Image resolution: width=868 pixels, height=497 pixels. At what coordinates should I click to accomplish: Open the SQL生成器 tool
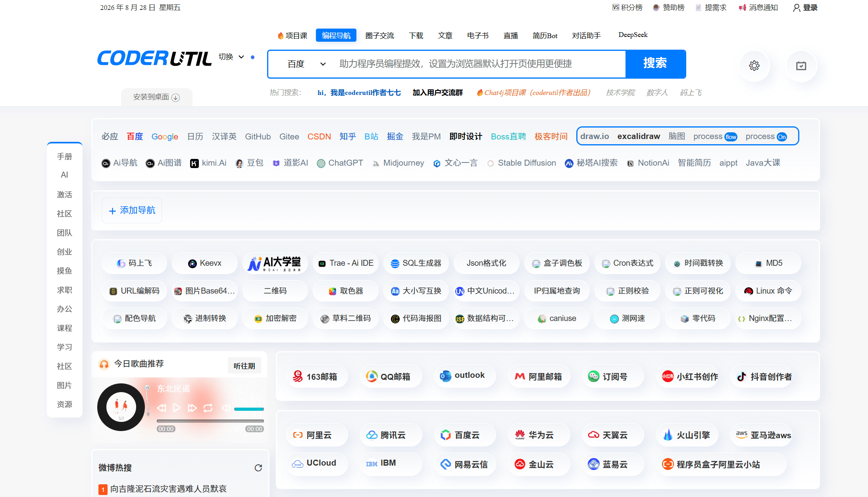(x=416, y=263)
